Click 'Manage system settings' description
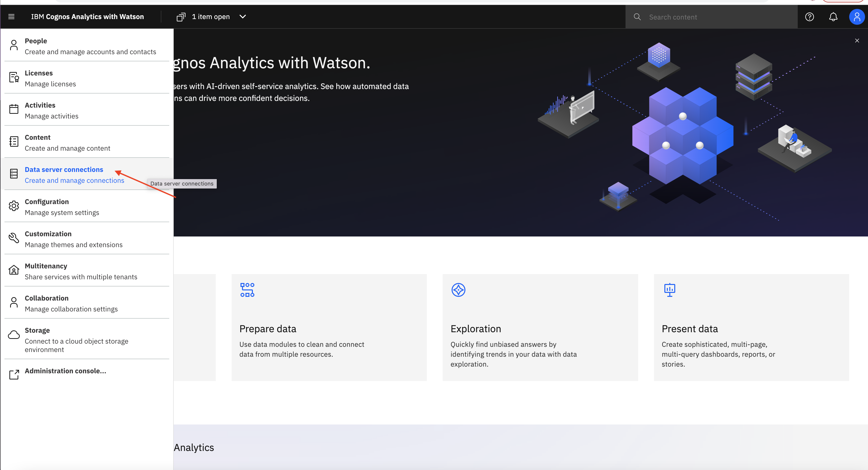868x470 pixels. tap(62, 212)
